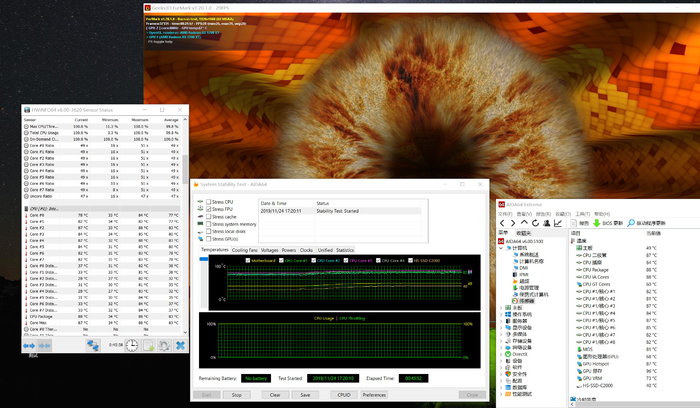700x408 pixels.
Task: Toggle the Stress FPU checkbox
Action: coord(207,209)
